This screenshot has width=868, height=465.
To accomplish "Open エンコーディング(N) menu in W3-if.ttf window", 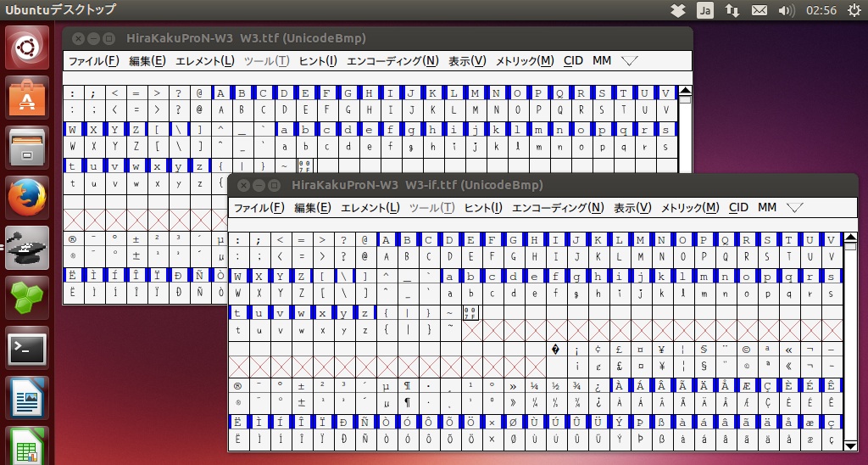I will 558,208.
